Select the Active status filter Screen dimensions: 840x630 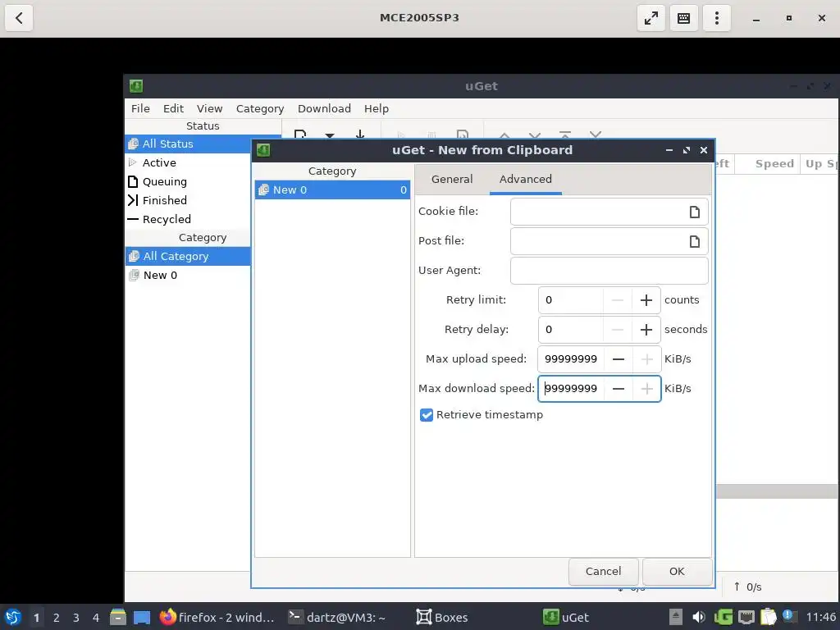point(188,162)
